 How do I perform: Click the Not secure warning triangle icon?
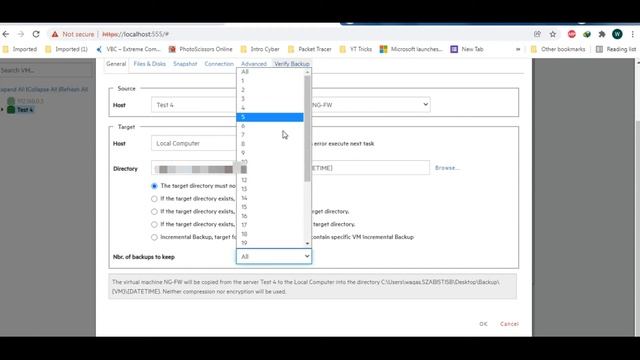[x=55, y=34]
